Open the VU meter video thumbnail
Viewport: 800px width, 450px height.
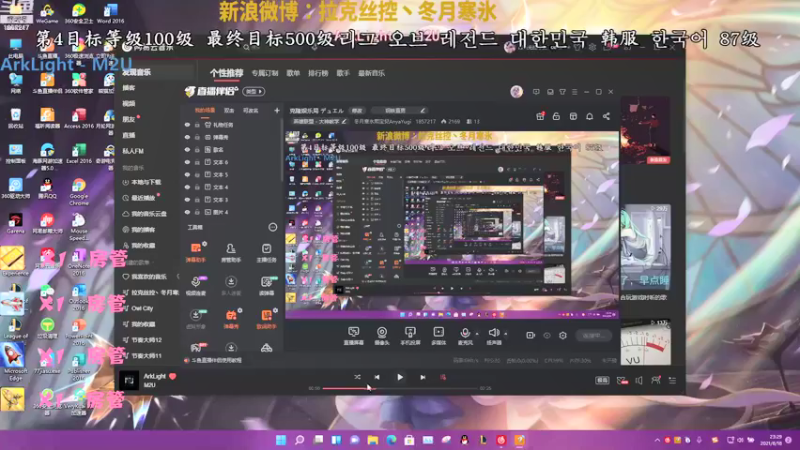coord(645,342)
